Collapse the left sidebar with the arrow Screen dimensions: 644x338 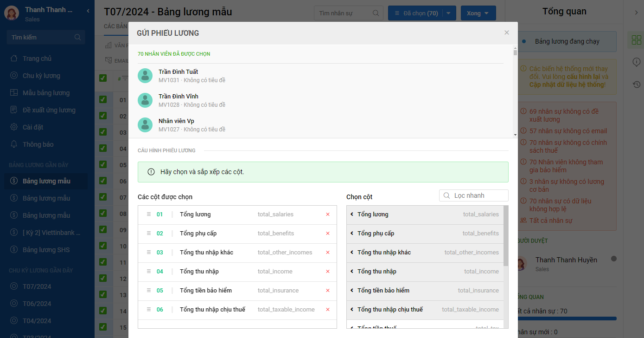(x=88, y=11)
